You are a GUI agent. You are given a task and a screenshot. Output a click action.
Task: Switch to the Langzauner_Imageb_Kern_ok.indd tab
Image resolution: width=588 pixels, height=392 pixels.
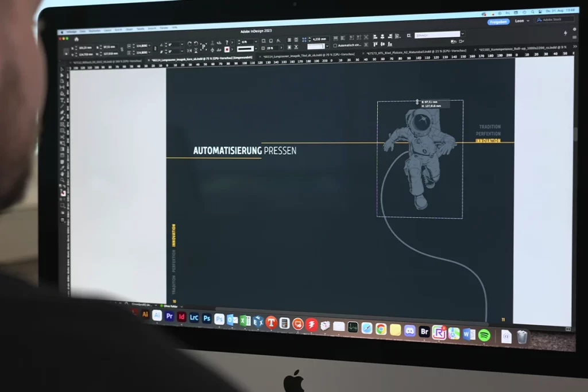tap(202, 59)
